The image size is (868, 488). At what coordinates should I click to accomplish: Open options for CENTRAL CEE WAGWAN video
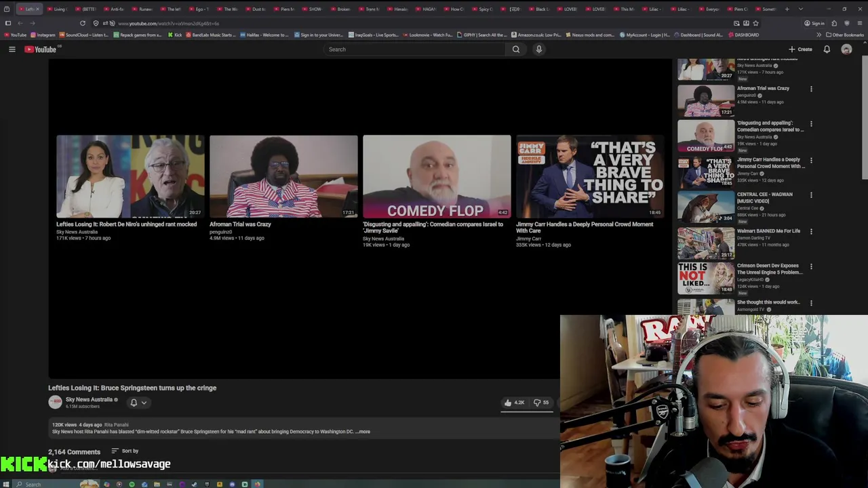point(811,195)
